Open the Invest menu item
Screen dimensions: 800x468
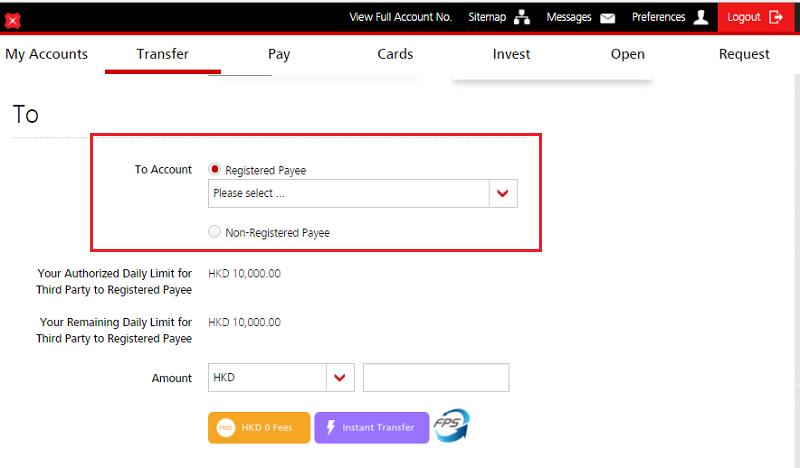pos(512,54)
